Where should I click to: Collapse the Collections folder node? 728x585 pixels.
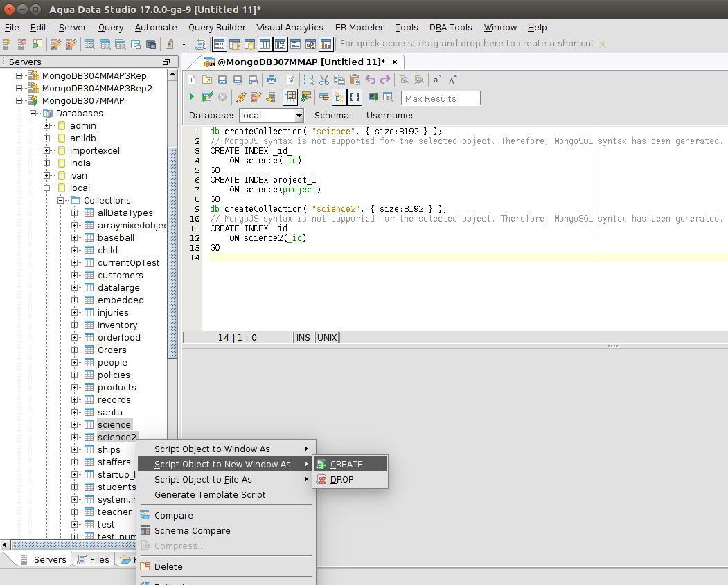[61, 200]
